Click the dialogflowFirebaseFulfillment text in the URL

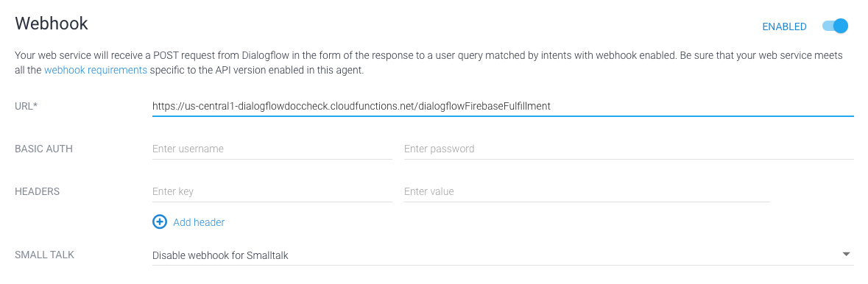point(484,106)
